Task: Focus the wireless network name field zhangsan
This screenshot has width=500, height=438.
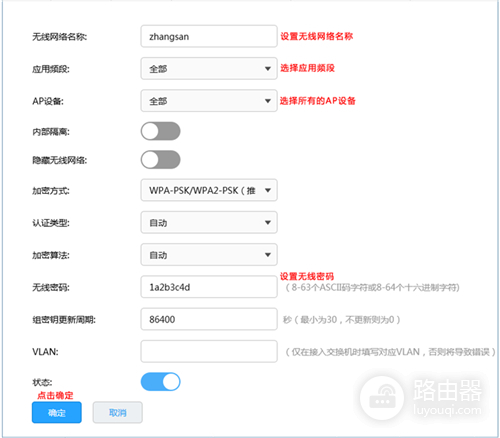Action: point(209,36)
